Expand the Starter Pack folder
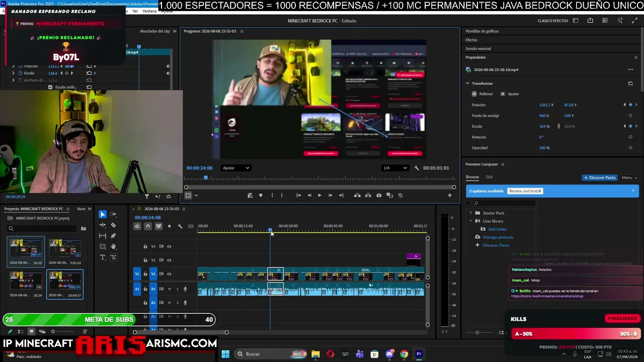 (x=471, y=213)
